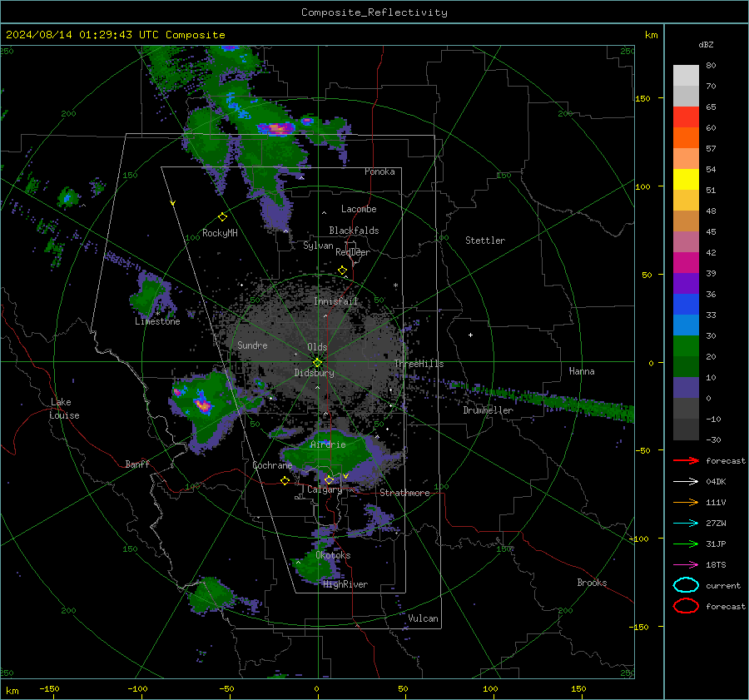Screen dimensions: 749x700
Task: Click the Stettler label
Action: [x=485, y=241]
